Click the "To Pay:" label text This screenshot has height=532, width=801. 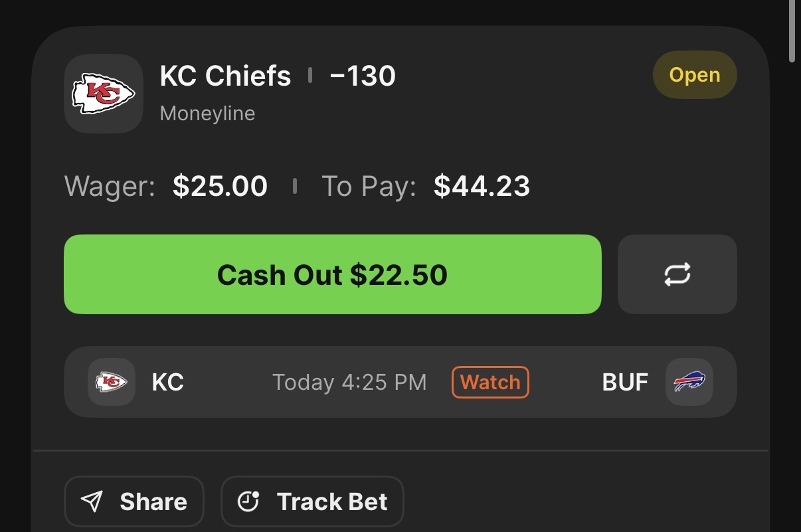pos(369,187)
